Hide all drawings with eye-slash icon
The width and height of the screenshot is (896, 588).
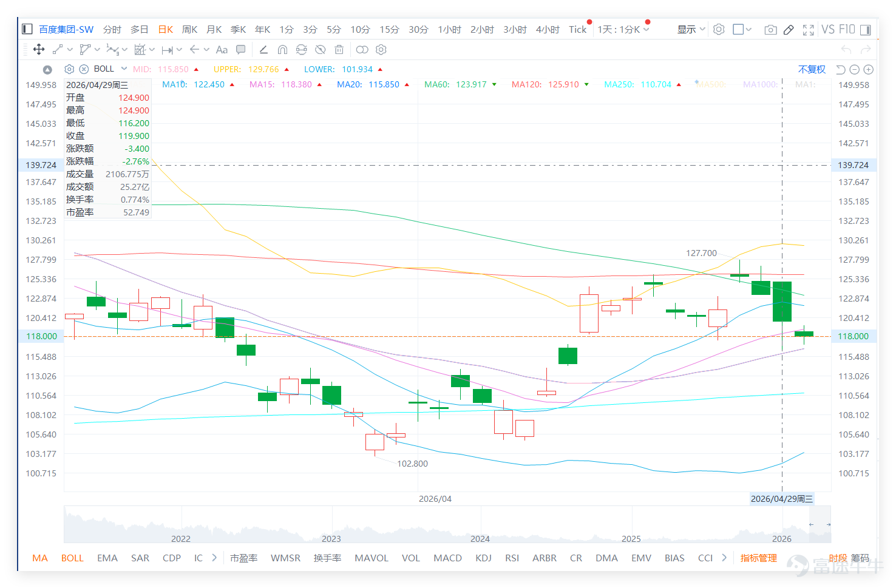click(x=321, y=50)
